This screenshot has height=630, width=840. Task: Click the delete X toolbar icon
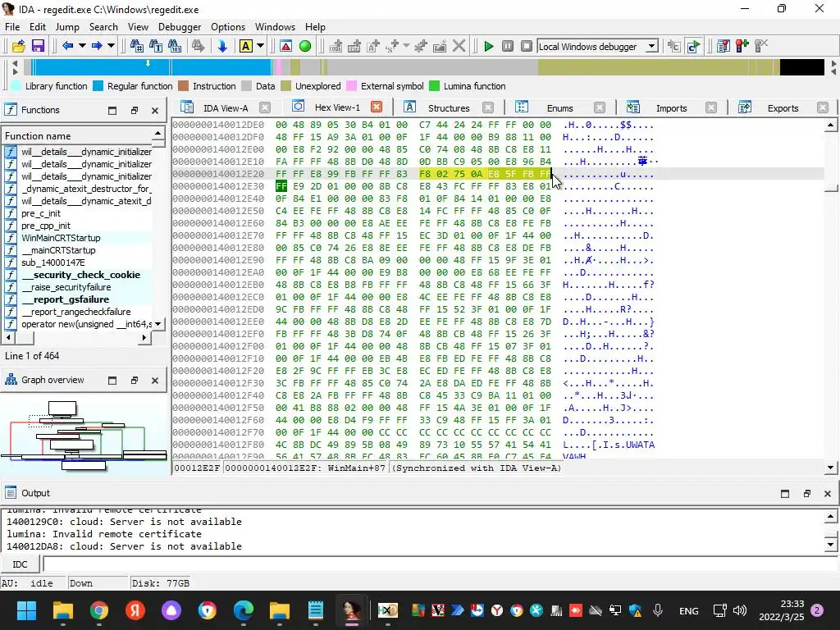click(x=459, y=46)
